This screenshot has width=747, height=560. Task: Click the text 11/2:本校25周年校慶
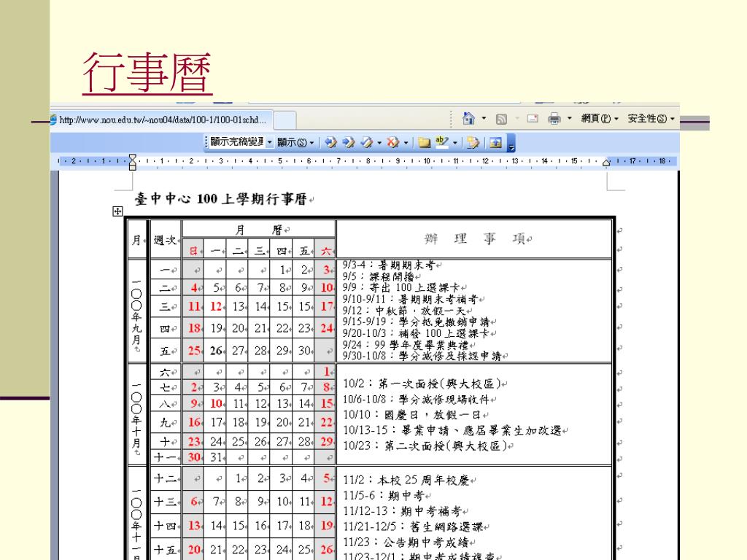pos(406,480)
